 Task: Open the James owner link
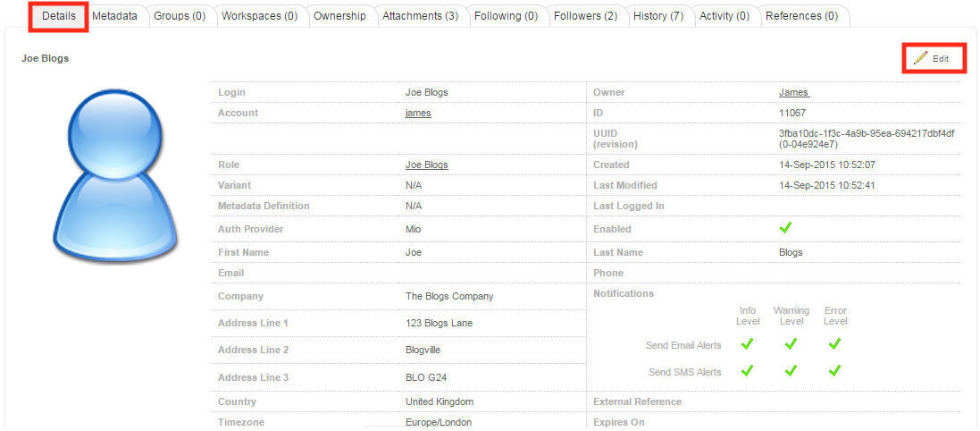click(793, 93)
